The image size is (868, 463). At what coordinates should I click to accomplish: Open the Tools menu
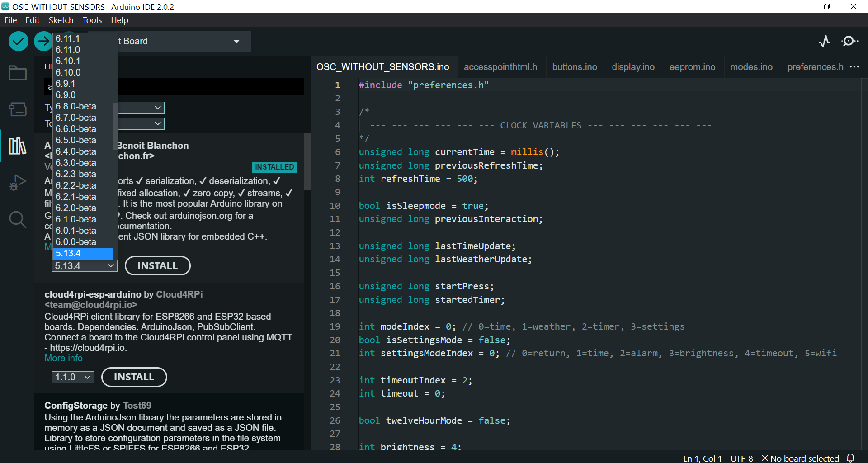[92, 20]
